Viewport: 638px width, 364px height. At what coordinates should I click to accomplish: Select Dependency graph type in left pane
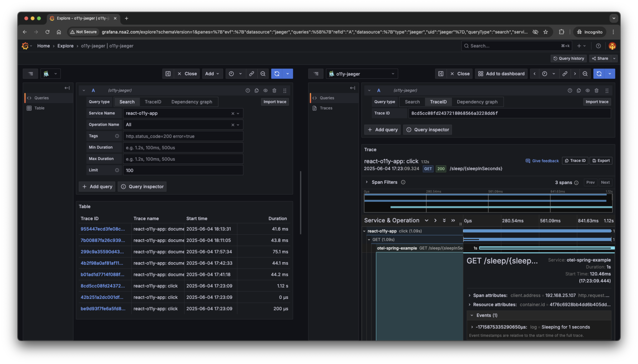(192, 102)
